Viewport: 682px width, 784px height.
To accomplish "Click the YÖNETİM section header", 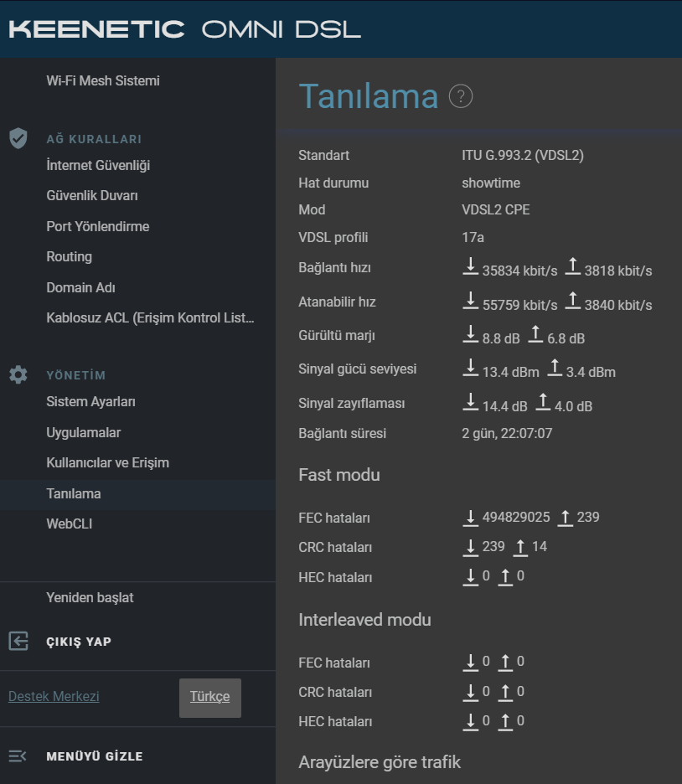I will [76, 375].
